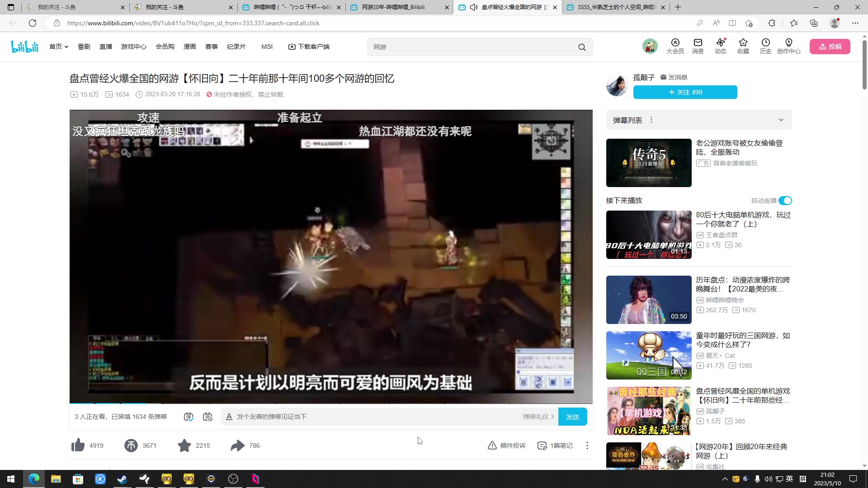Screen dimensions: 868x488
Task: Open 纪录片 navigation item
Action: tap(236, 47)
